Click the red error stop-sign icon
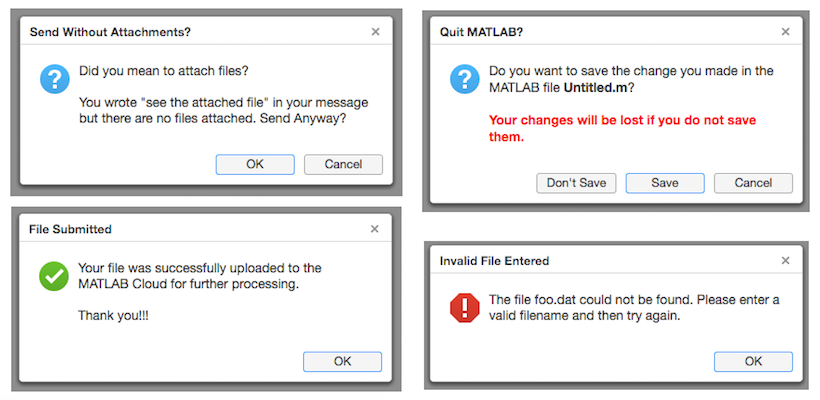The height and width of the screenshot is (400, 820). pos(464,308)
